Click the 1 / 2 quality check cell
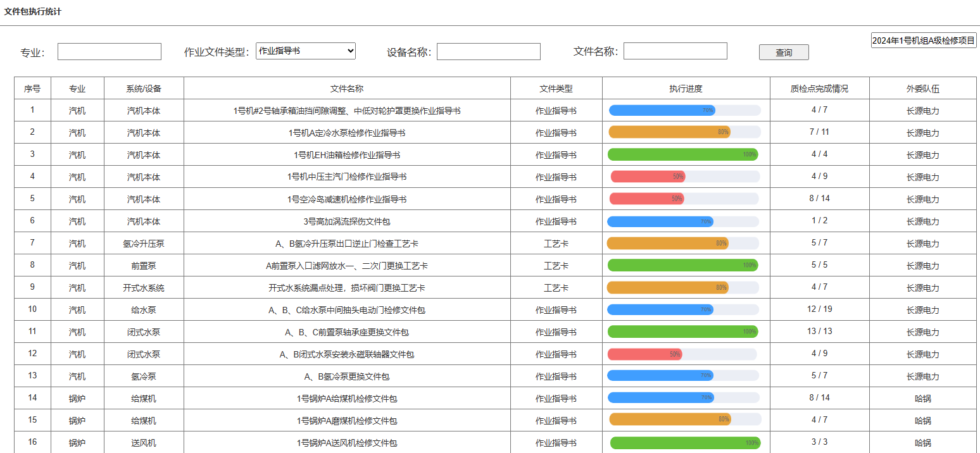Screen dimensions: 980x453 tap(819, 220)
